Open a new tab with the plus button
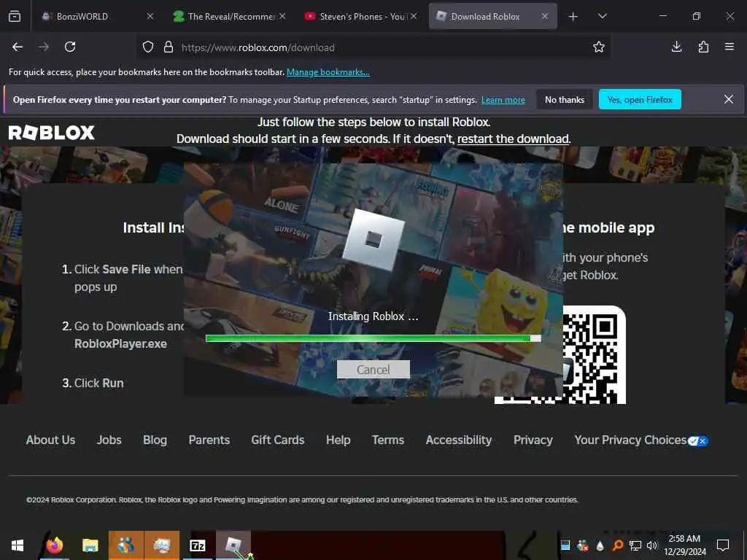This screenshot has width=747, height=560. [x=573, y=17]
